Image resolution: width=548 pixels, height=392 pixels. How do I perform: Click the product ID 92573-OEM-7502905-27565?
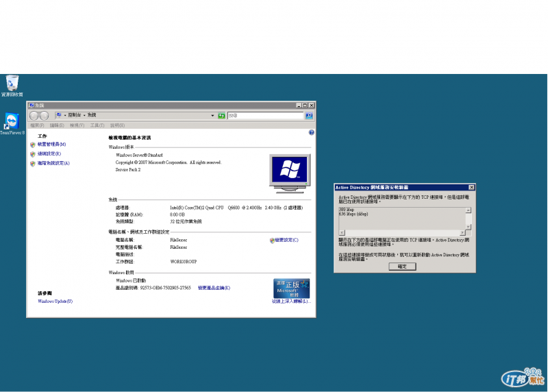[166, 288]
